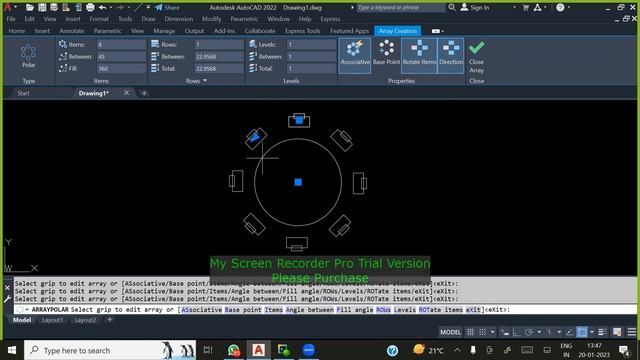The width and height of the screenshot is (640, 360).
Task: Open the Redo history dropdown arrow
Action: [x=128, y=7]
